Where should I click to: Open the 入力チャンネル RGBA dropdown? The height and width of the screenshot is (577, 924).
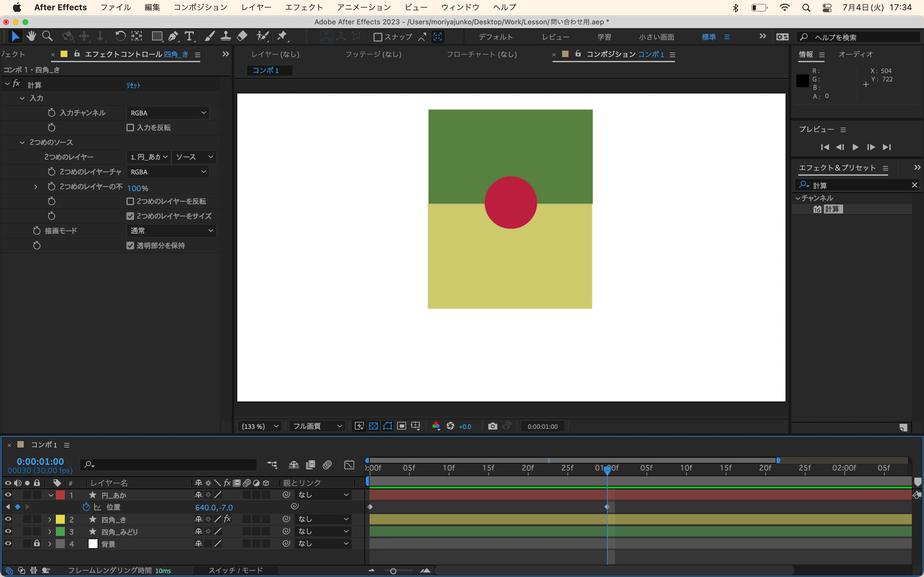168,113
